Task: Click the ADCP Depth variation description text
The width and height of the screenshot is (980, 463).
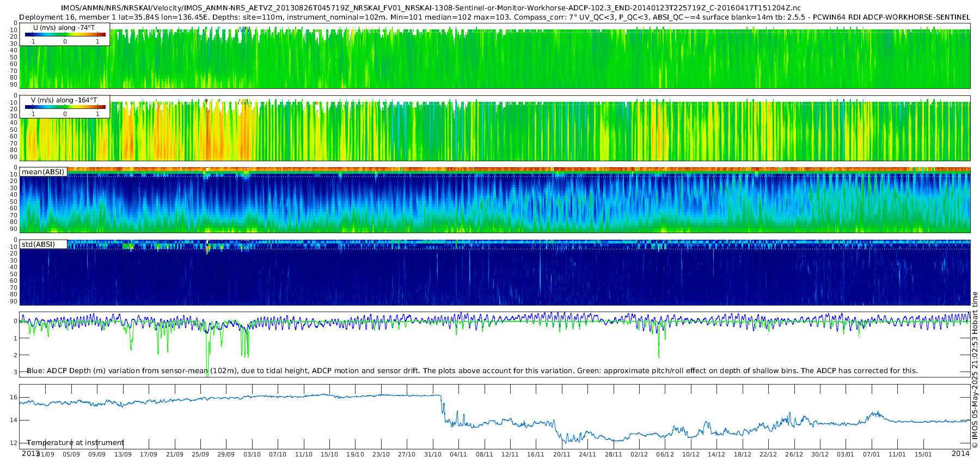Action: click(x=472, y=371)
